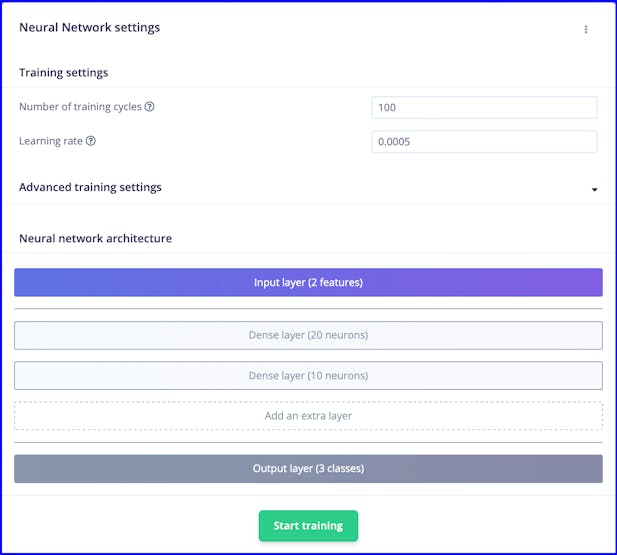The width and height of the screenshot is (617, 555).
Task: Click the Advanced training settings heading
Action: [90, 187]
